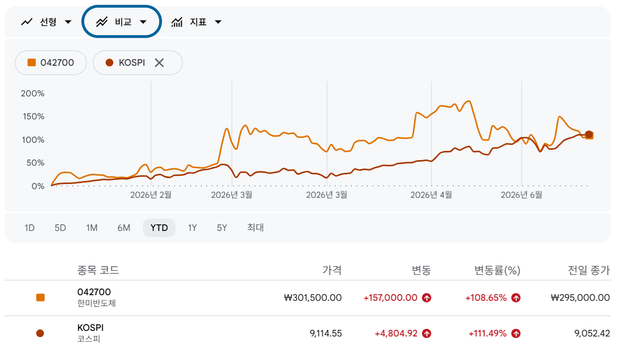
Task: Click 2026년 6월 axis label
Action: tap(521, 195)
